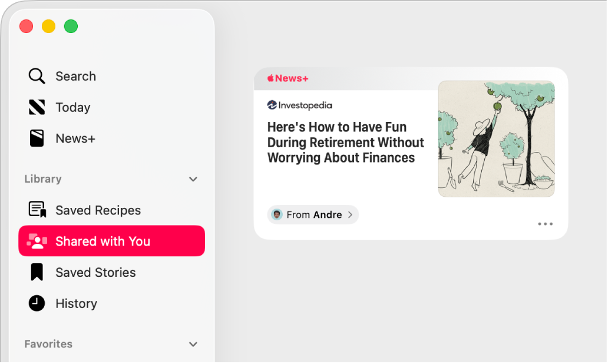Click Andre's profile avatar
Viewport: 608px width, 364px height.
pyautogui.click(x=276, y=214)
